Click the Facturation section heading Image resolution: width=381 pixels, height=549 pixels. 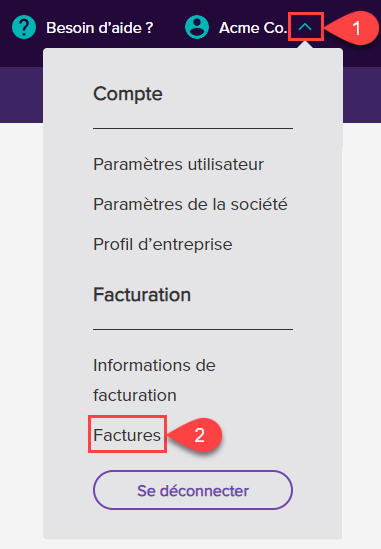click(142, 294)
